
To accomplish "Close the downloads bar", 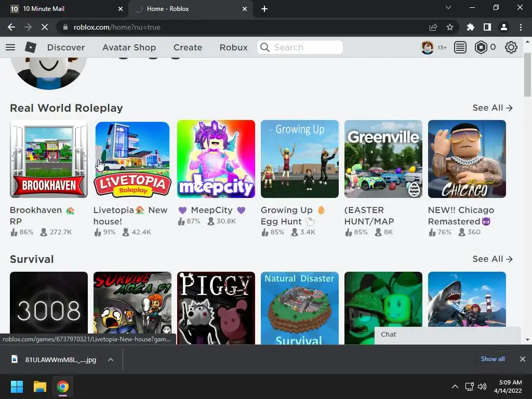I will (523, 359).
